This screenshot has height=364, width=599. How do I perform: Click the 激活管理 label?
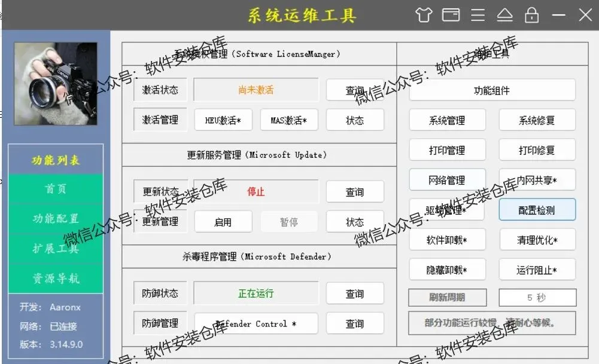(x=160, y=120)
